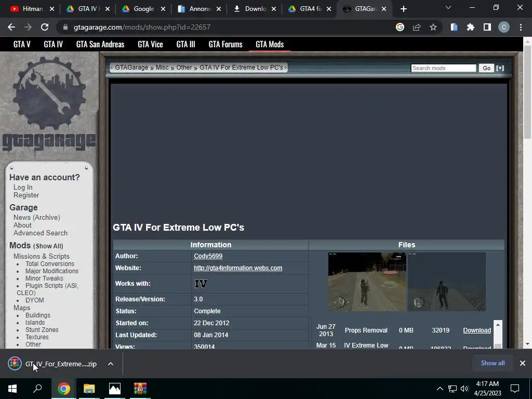
Task: Switch to the GTA IV Drive tab
Action: 87,9
